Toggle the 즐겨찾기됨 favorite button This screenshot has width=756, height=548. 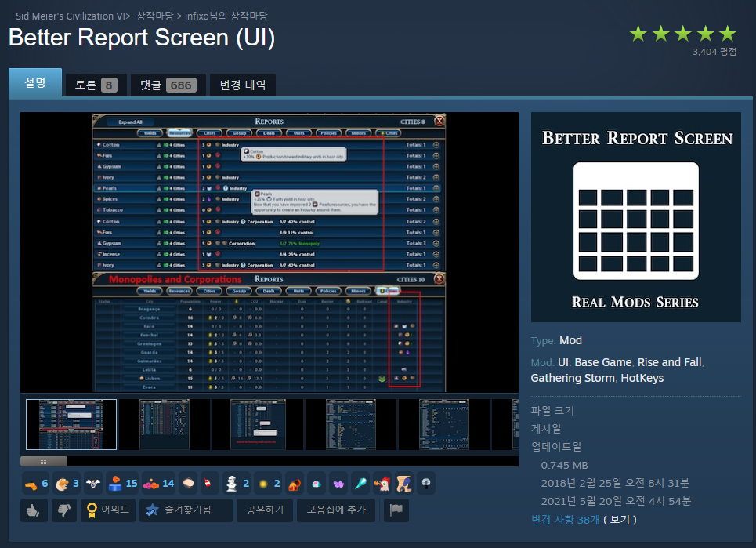coord(186,510)
